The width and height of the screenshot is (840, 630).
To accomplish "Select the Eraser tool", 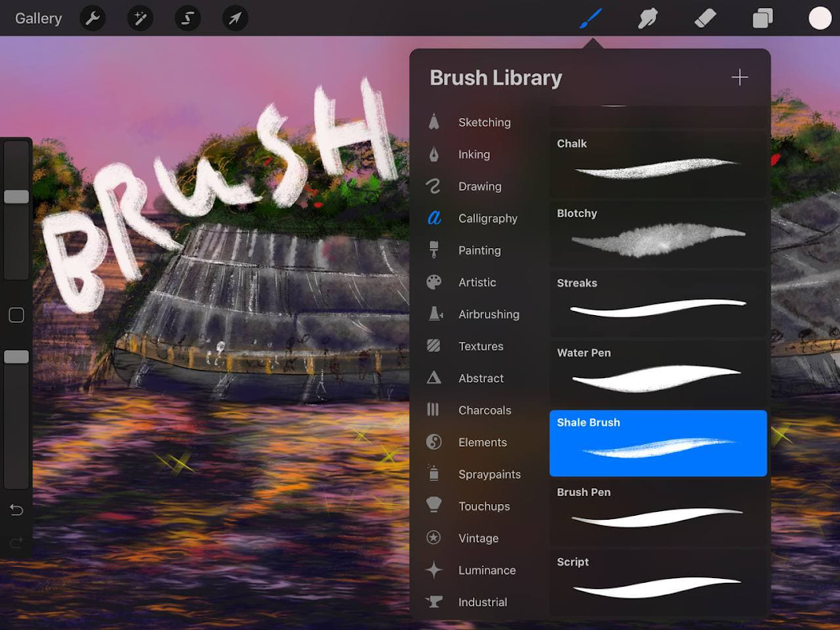I will [705, 18].
